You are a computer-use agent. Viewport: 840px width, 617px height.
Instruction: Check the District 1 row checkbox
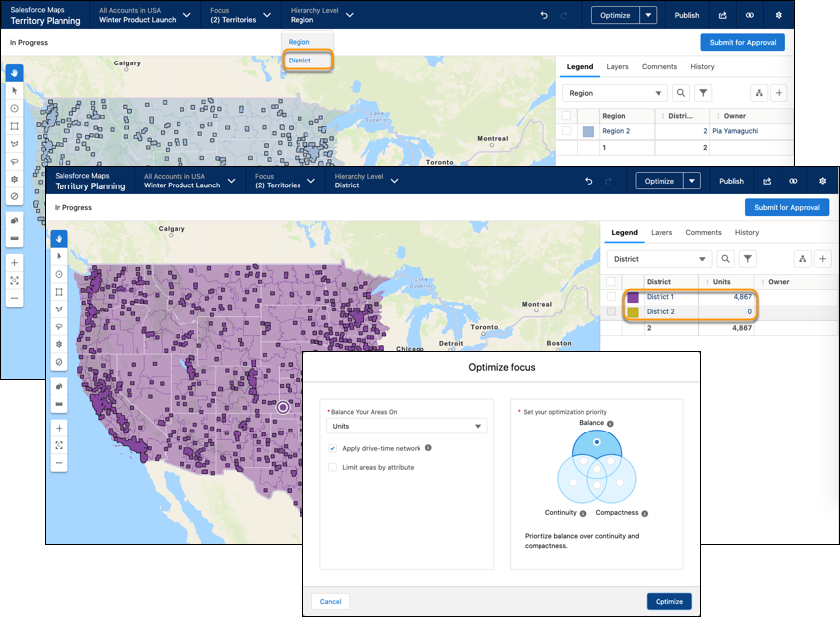[612, 296]
